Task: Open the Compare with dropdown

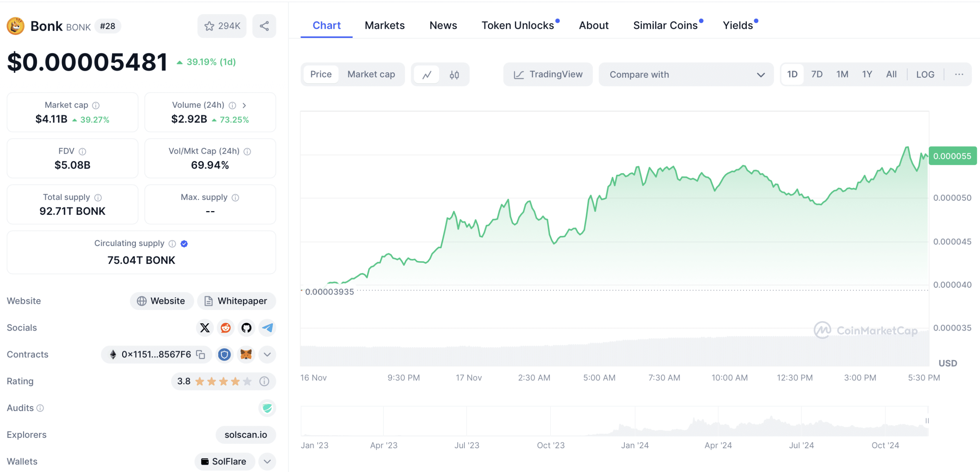Action: (x=686, y=75)
